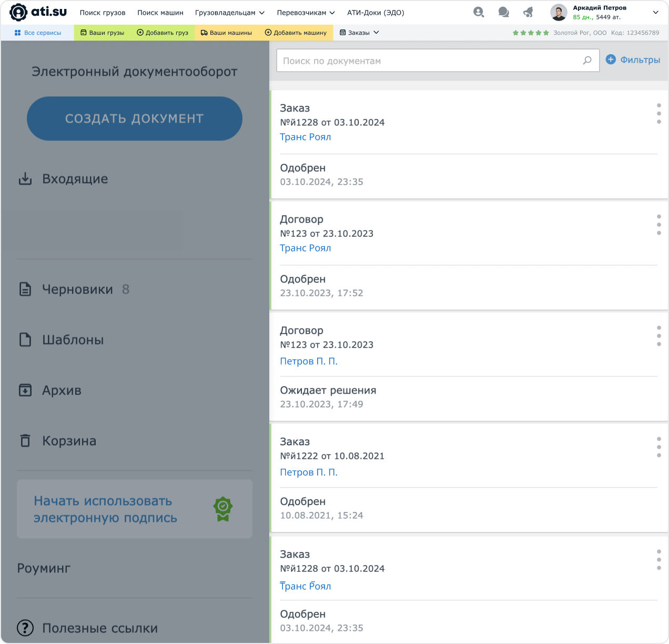Open the three-dot menu for Петров П. П. договор
The width and height of the screenshot is (669, 644).
tap(658, 336)
